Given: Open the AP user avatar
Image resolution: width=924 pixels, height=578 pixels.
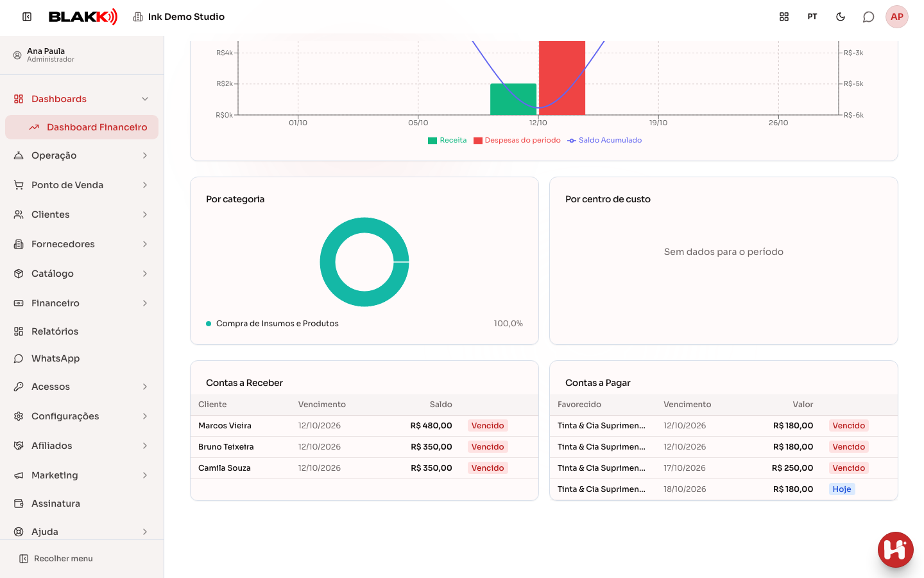Looking at the screenshot, I should 897,17.
